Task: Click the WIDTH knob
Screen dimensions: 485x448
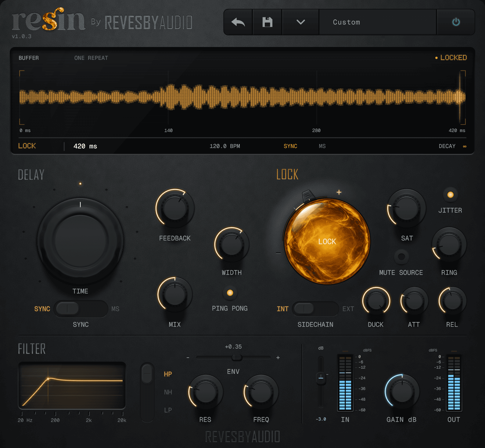Action: click(232, 244)
